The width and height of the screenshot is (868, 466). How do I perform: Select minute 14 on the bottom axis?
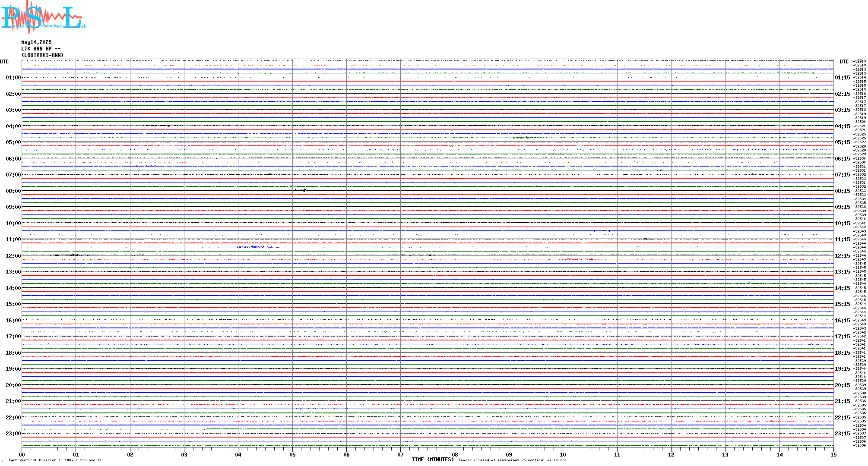click(x=779, y=454)
